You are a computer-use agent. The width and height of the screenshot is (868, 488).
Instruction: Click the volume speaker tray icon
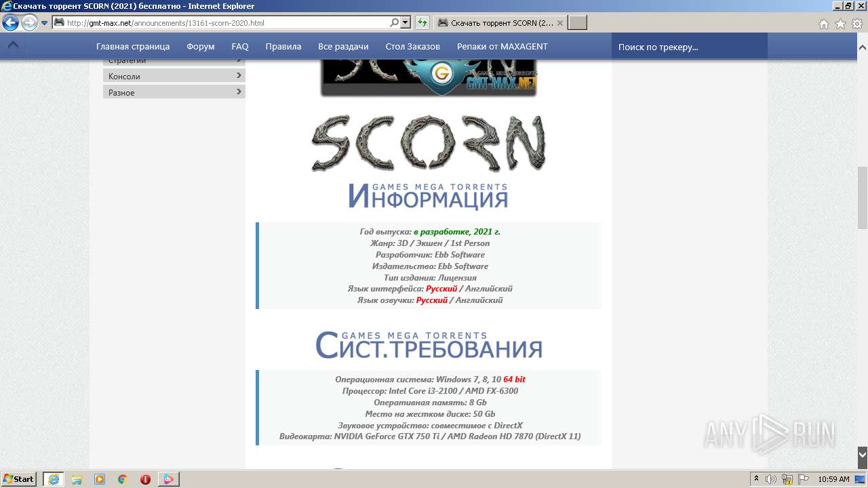coord(772,479)
